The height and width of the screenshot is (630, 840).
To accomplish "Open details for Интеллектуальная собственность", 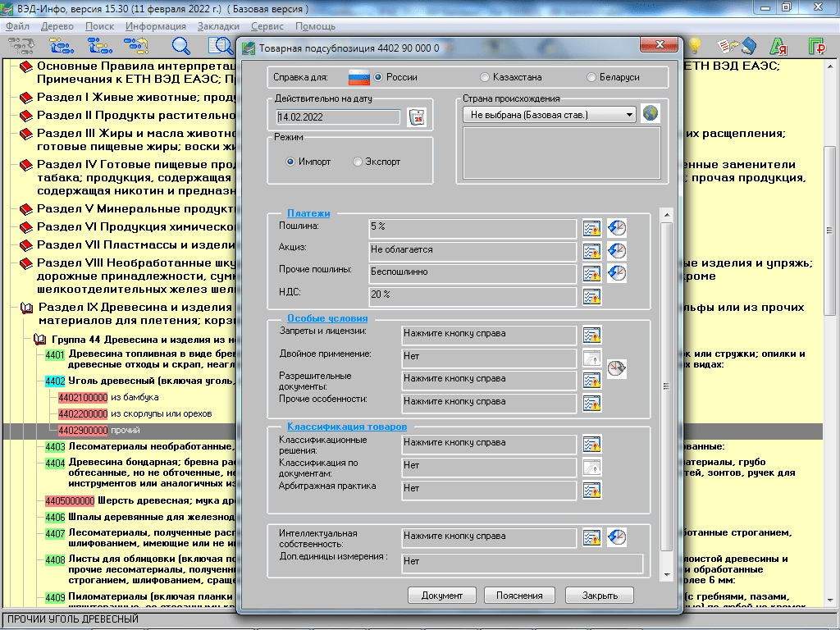I will [591, 537].
